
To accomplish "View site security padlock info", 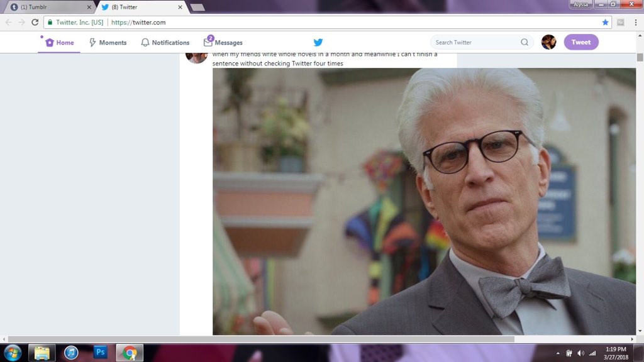I will [x=50, y=22].
